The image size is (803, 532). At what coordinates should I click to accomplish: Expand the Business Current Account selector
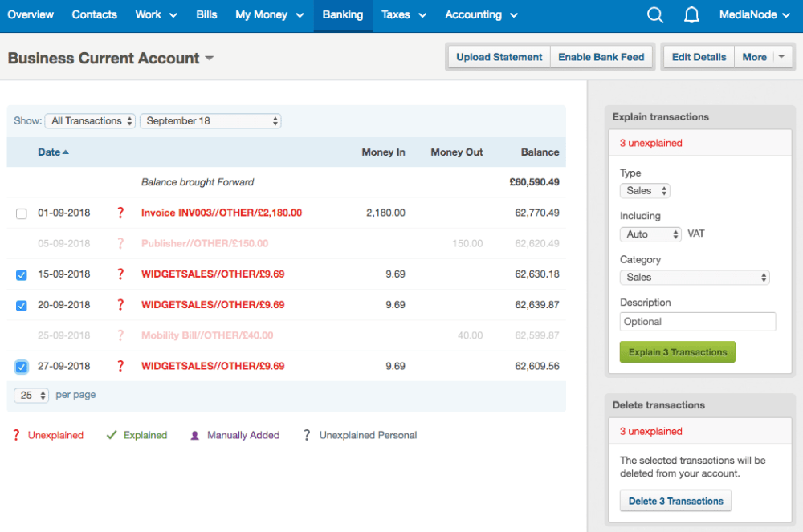(208, 58)
